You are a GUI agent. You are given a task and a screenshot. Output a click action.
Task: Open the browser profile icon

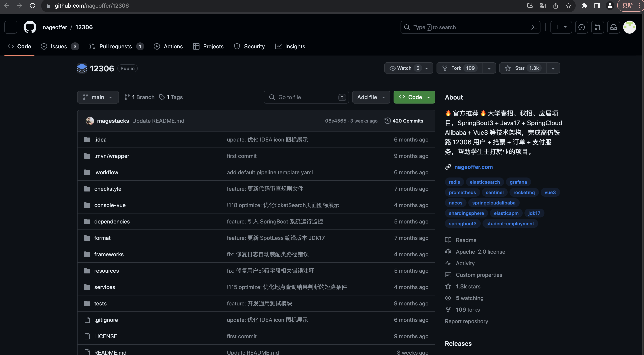pyautogui.click(x=610, y=6)
